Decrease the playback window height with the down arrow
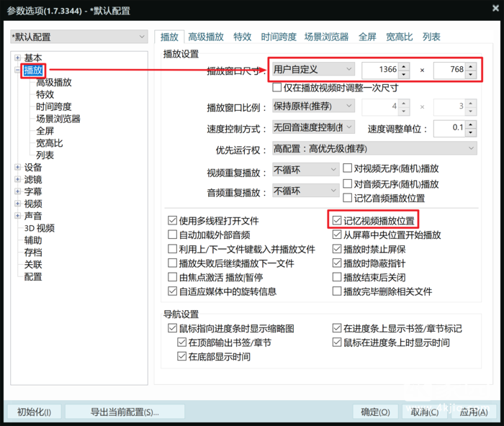Viewport: 504px width, 426px height. pos(470,74)
